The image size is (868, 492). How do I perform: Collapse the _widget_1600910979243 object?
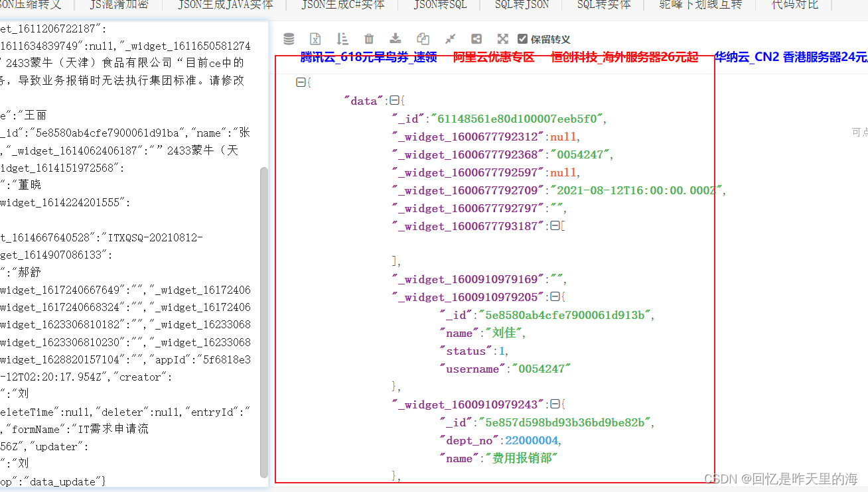click(x=555, y=404)
